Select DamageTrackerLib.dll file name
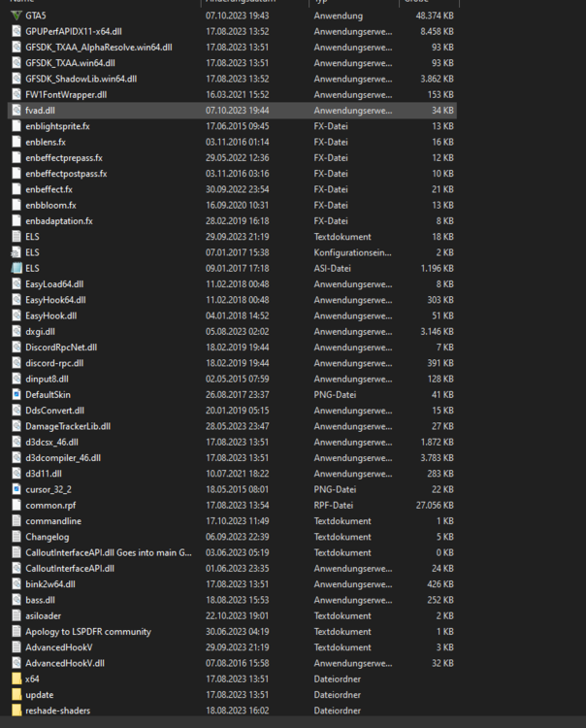The width and height of the screenshot is (586, 728). 68,426
